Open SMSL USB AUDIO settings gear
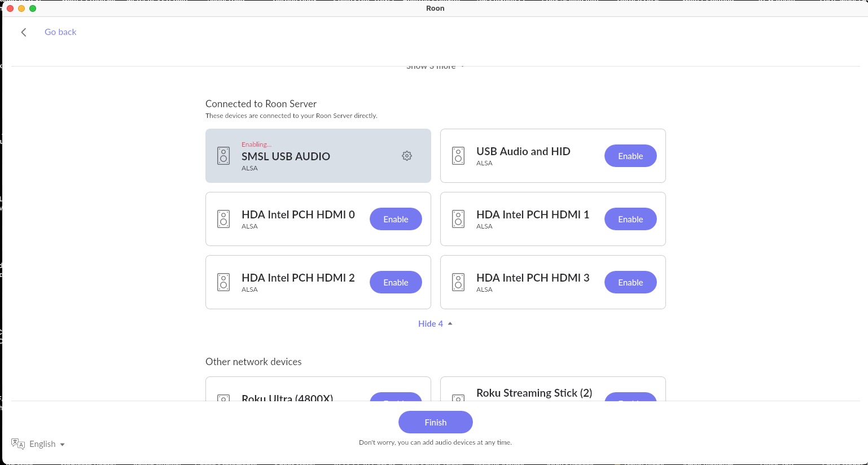 pyautogui.click(x=407, y=156)
